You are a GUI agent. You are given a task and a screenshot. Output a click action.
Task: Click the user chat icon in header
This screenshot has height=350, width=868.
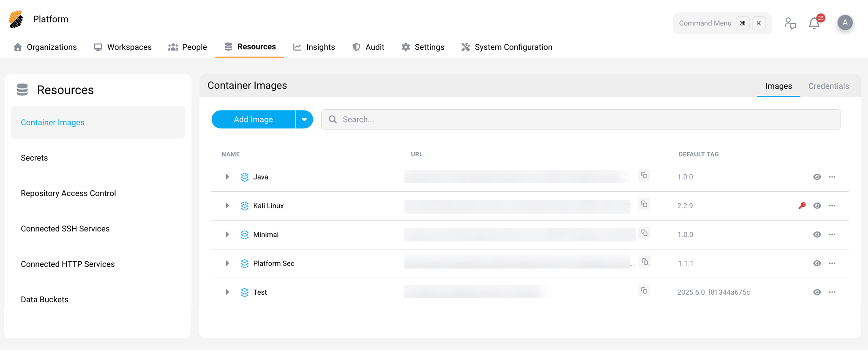tap(790, 23)
